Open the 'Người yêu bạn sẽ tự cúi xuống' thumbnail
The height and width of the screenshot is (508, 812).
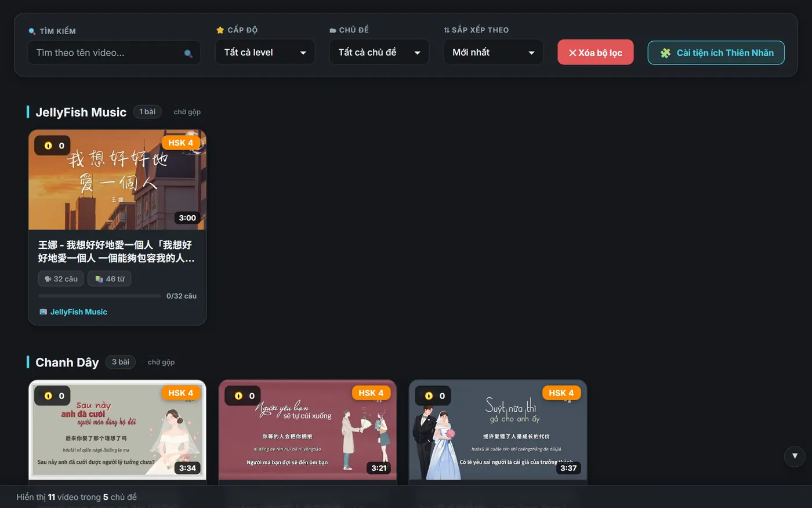(307, 430)
